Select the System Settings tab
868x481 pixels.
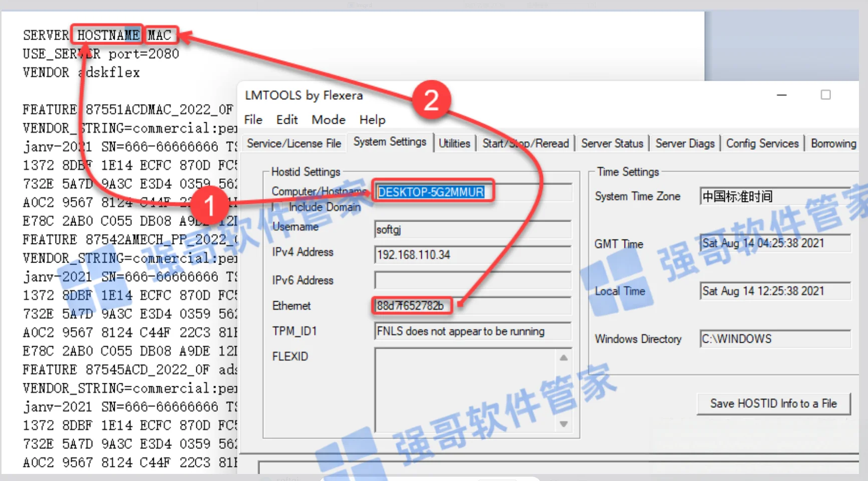click(x=390, y=142)
